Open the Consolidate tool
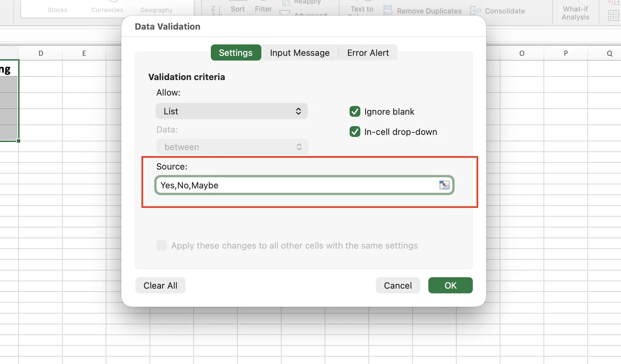The image size is (621, 364). click(x=476, y=10)
